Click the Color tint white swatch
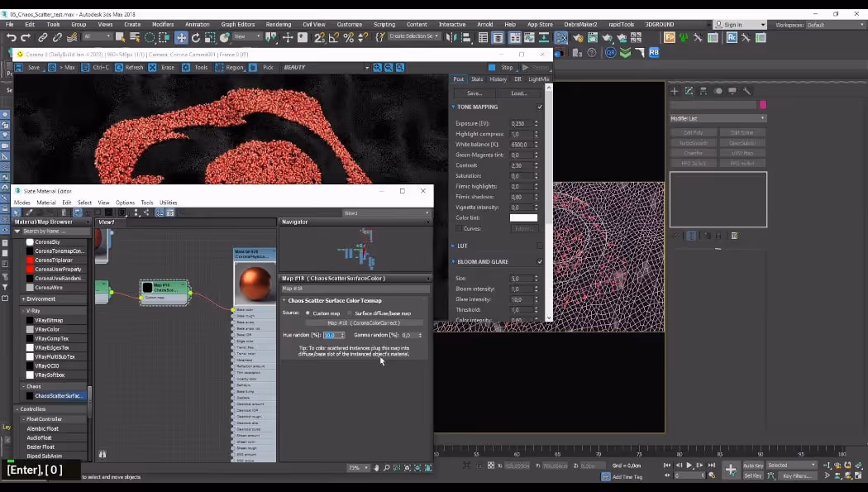This screenshot has height=492, width=868. pyautogui.click(x=522, y=217)
